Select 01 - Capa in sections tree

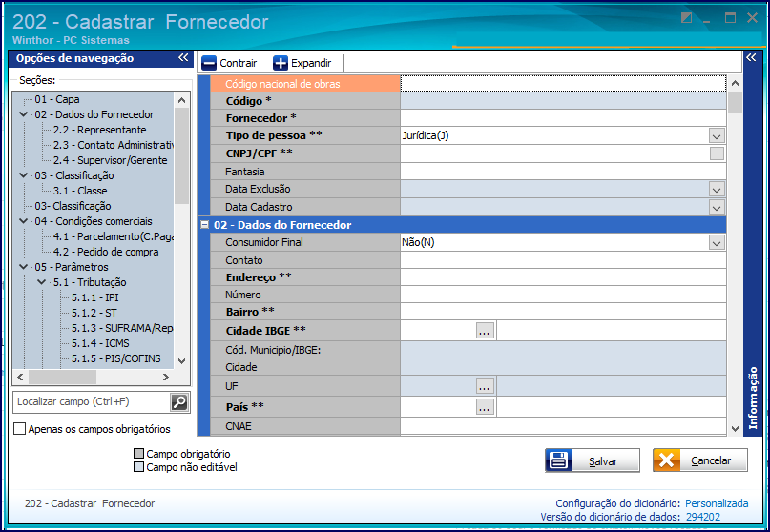pos(57,99)
